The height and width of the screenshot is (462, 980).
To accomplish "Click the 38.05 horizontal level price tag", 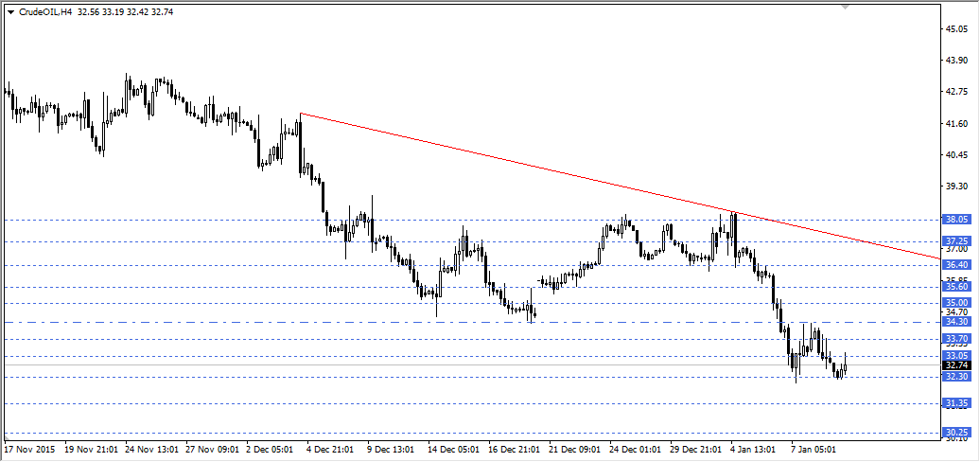I will 956,220.
